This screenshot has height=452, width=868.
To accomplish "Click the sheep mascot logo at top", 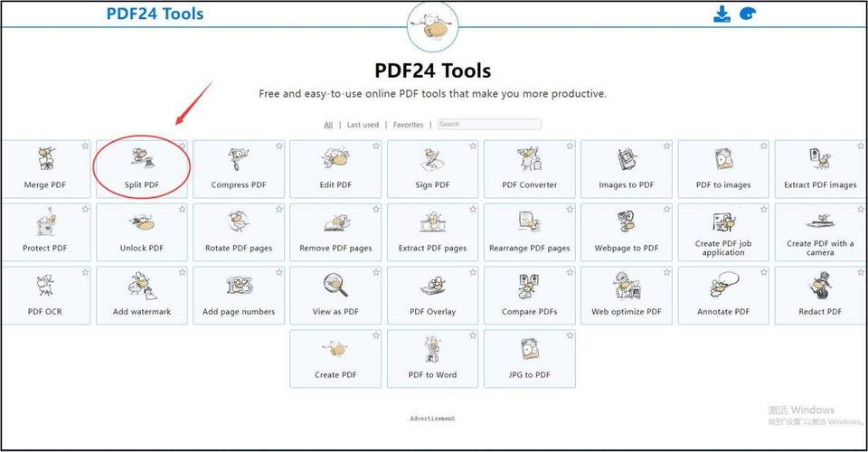I will point(432,26).
